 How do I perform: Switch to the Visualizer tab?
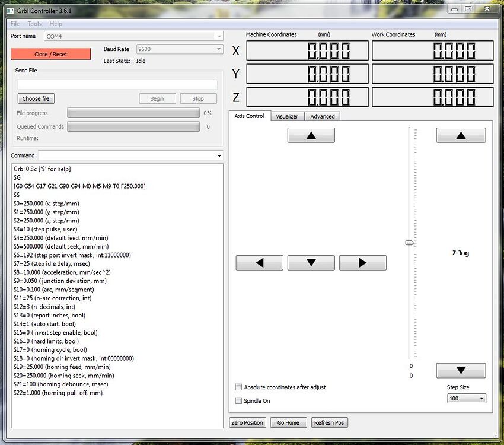(287, 116)
